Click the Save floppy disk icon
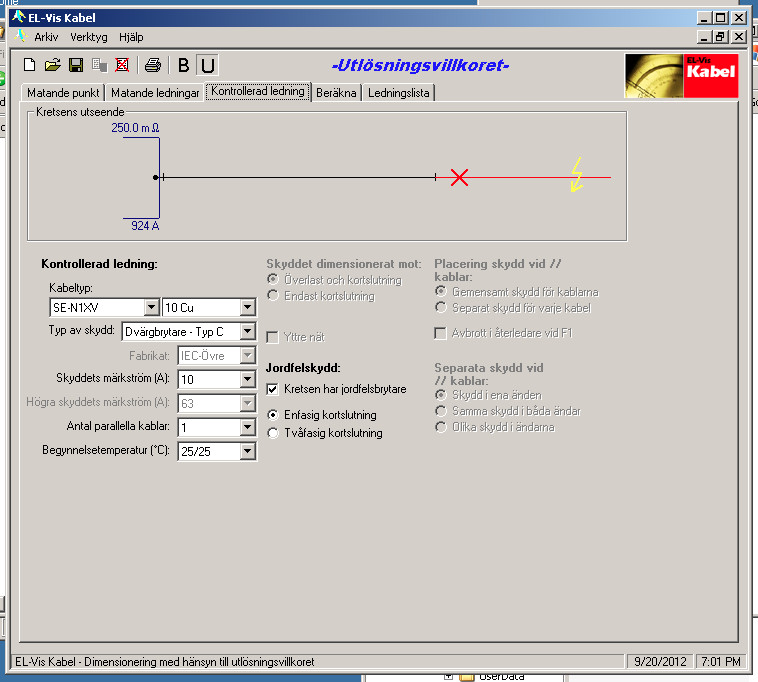Viewport: 758px width, 682px height. [76, 66]
